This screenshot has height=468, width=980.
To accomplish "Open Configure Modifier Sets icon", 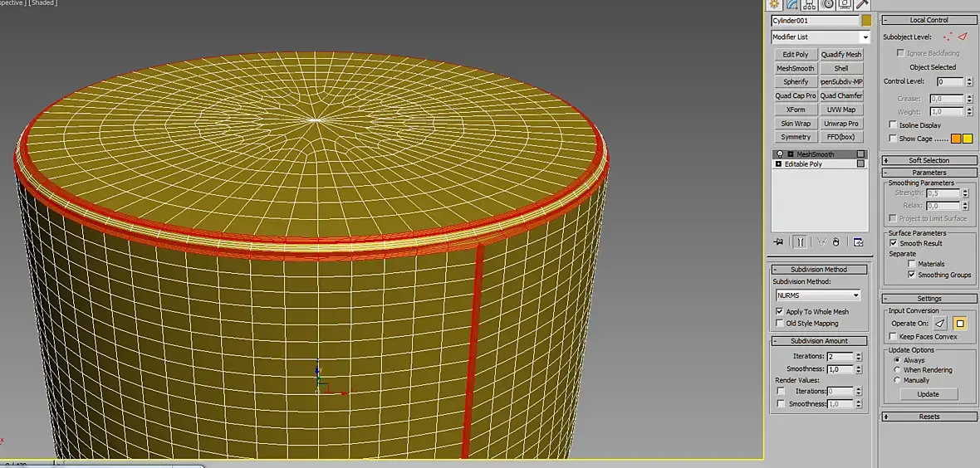I will click(858, 241).
